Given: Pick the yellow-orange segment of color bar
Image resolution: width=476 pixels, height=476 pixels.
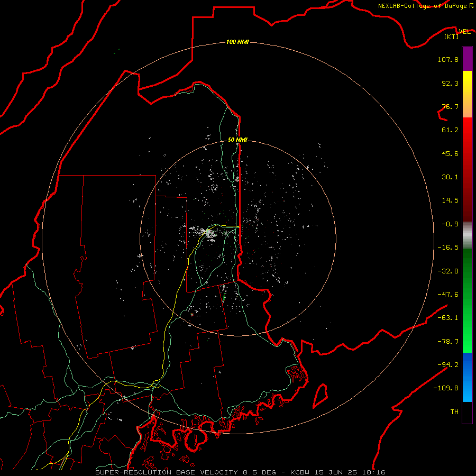Looking at the screenshot, I should point(467,94).
